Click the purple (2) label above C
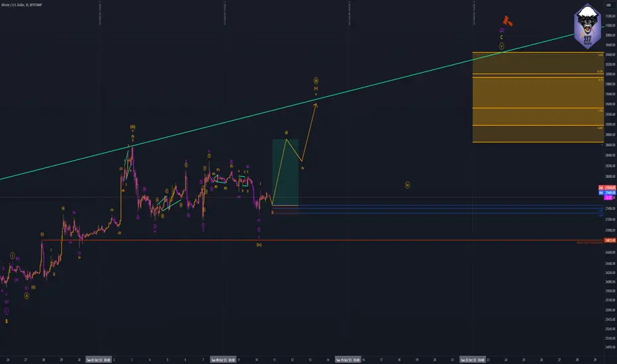617x364 pixels. click(502, 30)
